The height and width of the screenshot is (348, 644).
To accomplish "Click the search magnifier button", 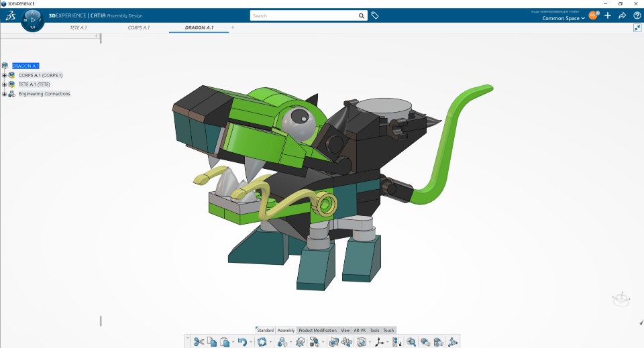I will (362, 15).
